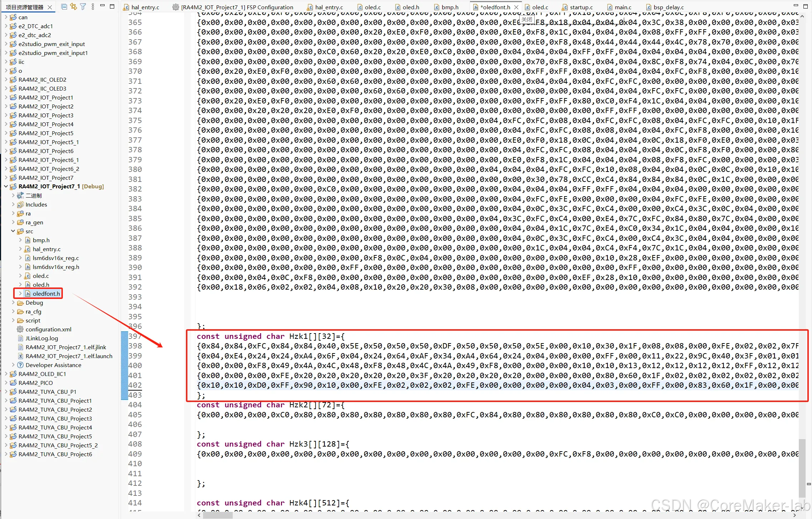Close the oledfont.h editor tab
Viewport: 812px width, 519px height.
516,7
